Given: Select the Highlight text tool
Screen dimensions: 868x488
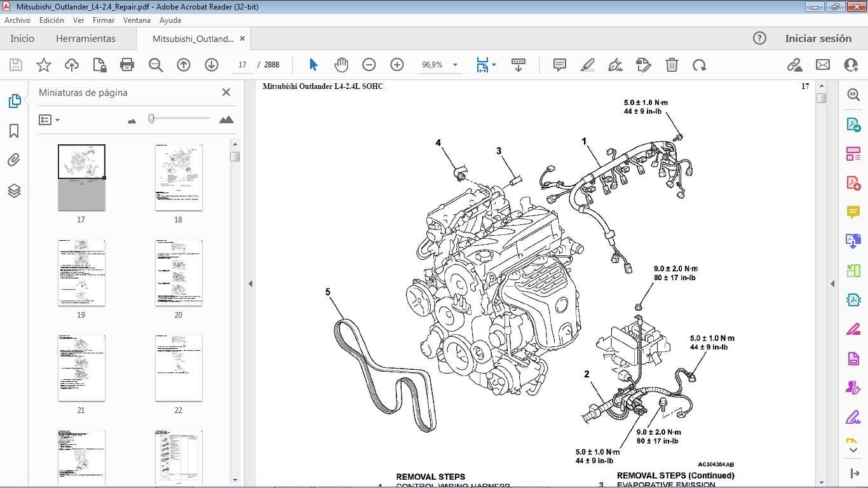Looking at the screenshot, I should coord(588,65).
